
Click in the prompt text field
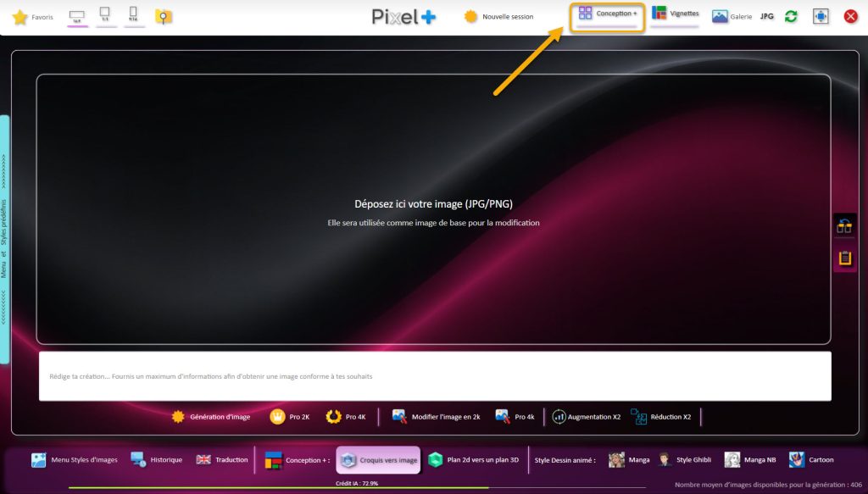click(434, 376)
